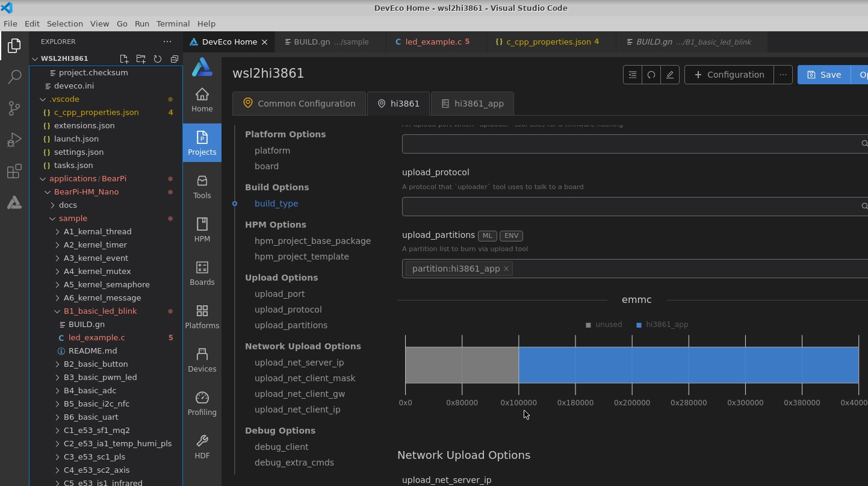
Task: Open the HDF page
Action: [x=202, y=446]
